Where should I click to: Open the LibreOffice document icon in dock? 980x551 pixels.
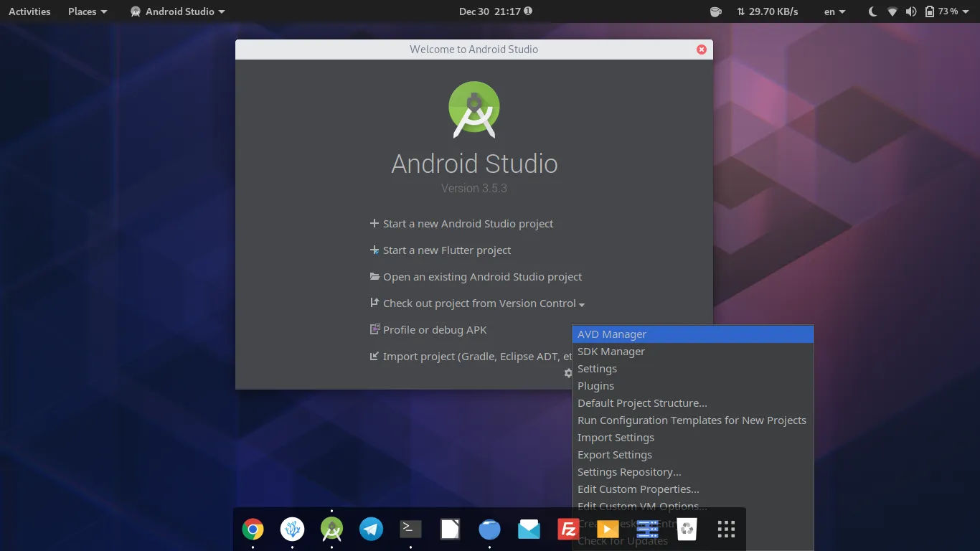[450, 529]
